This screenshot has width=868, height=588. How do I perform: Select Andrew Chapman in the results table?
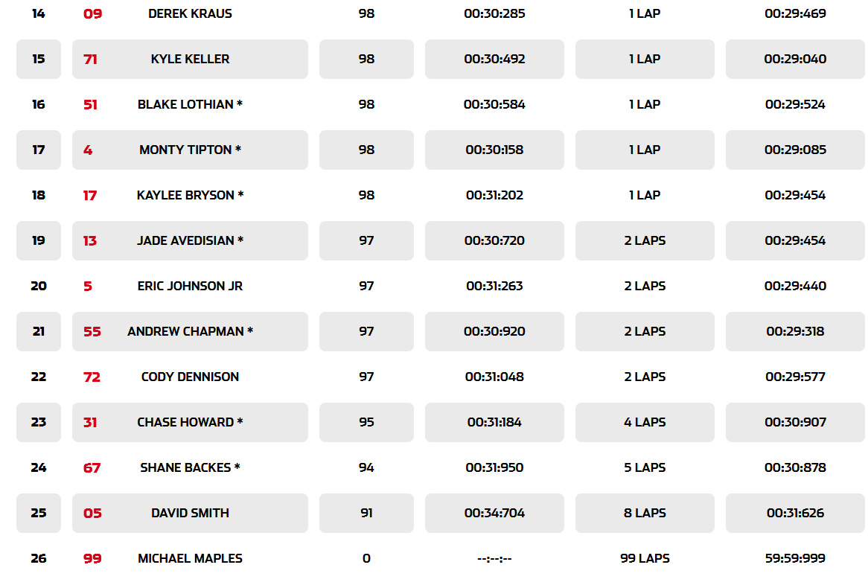(190, 332)
